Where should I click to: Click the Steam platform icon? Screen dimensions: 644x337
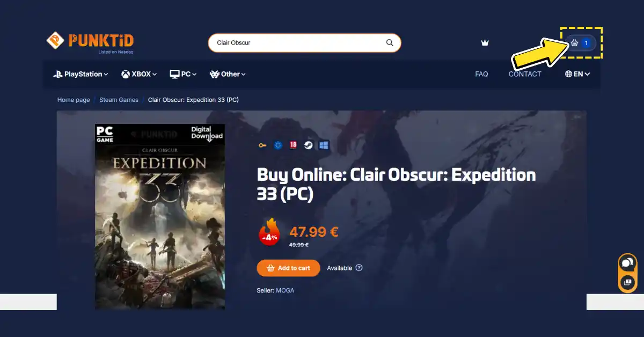[308, 145]
